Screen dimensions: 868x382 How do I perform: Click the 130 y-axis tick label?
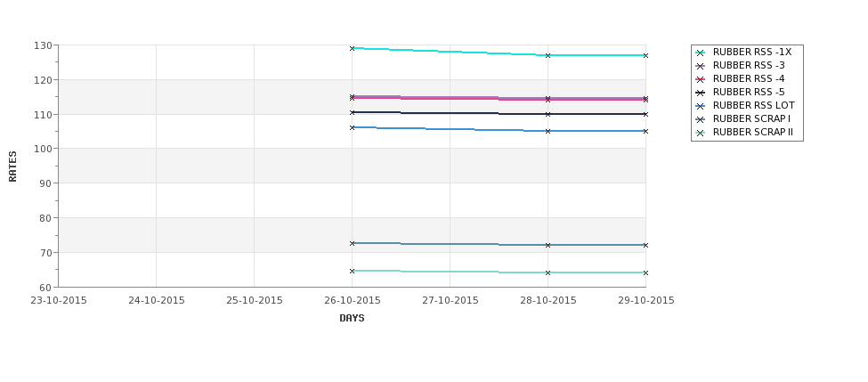click(45, 45)
